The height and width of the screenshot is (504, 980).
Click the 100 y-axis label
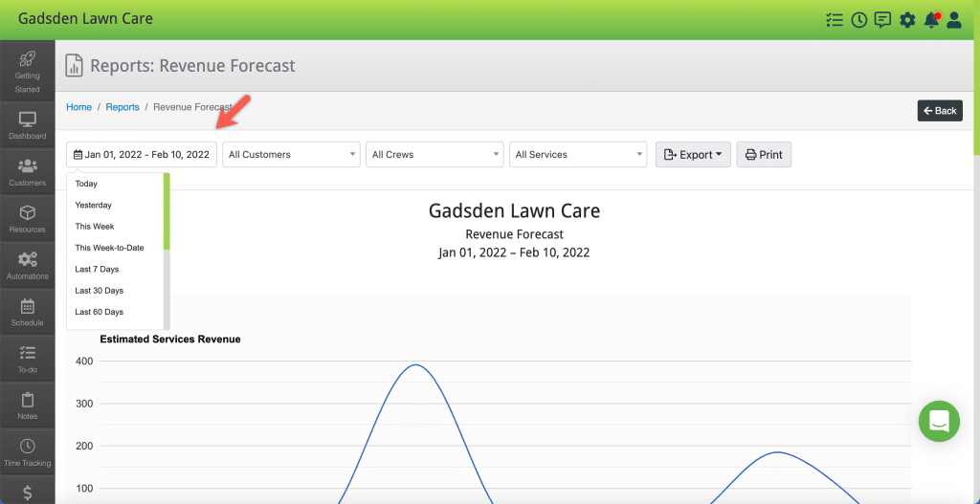click(84, 489)
